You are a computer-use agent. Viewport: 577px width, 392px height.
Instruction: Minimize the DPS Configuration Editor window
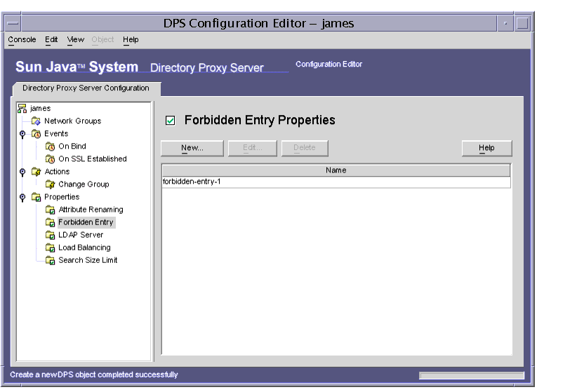[x=505, y=24]
